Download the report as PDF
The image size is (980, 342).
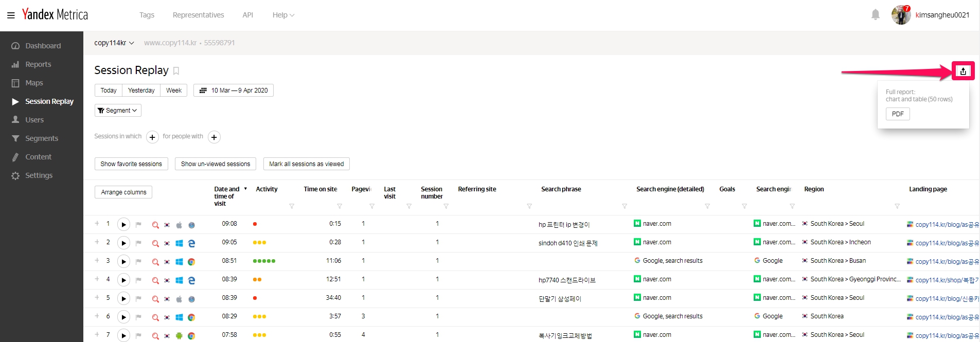click(897, 114)
